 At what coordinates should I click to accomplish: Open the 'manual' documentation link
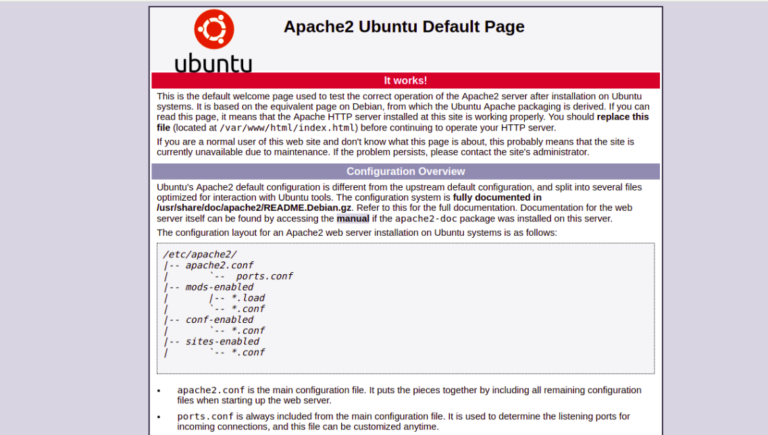tap(353, 218)
